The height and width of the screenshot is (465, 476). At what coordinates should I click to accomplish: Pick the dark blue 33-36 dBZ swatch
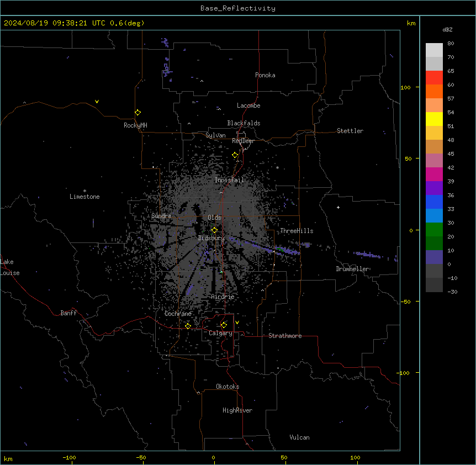point(434,202)
